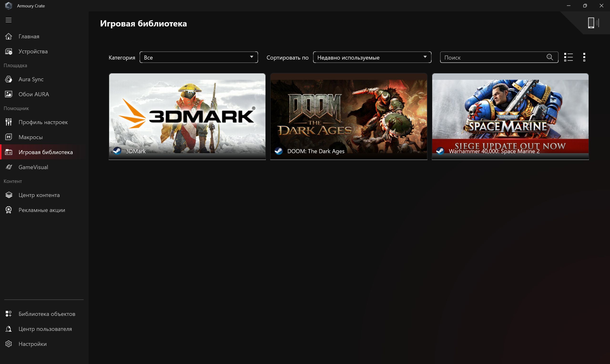Open the GameVisual icon
The image size is (610, 364).
coord(9,167)
